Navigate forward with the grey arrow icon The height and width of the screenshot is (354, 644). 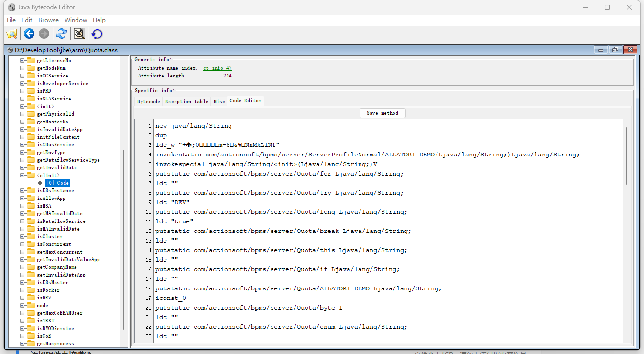[x=44, y=33]
